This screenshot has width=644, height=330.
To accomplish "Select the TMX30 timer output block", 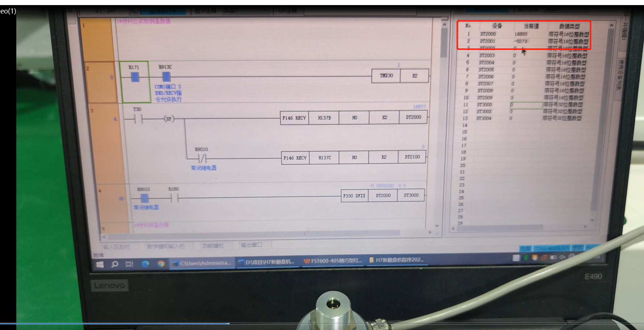I will coord(386,76).
